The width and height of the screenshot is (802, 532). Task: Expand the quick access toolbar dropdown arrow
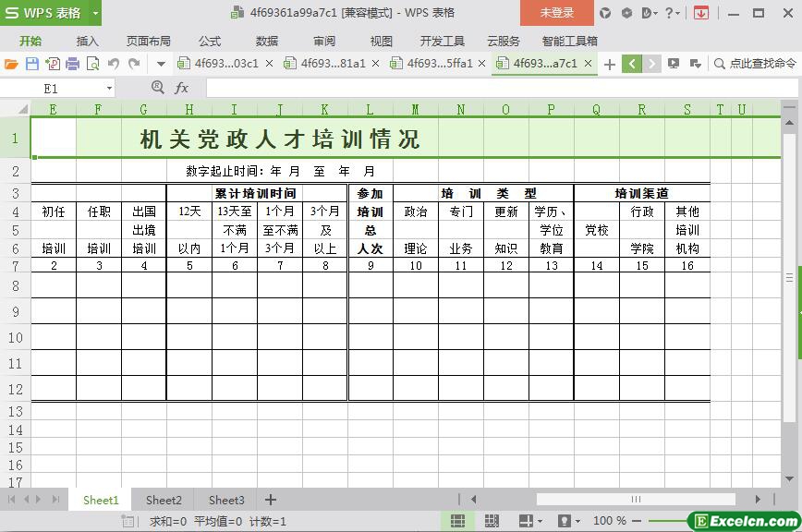coord(161,64)
